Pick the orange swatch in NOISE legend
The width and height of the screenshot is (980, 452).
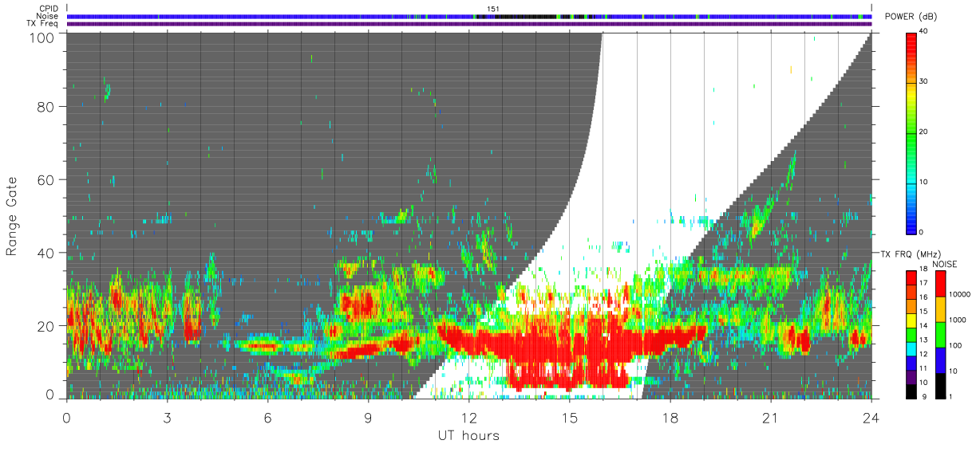(x=941, y=309)
